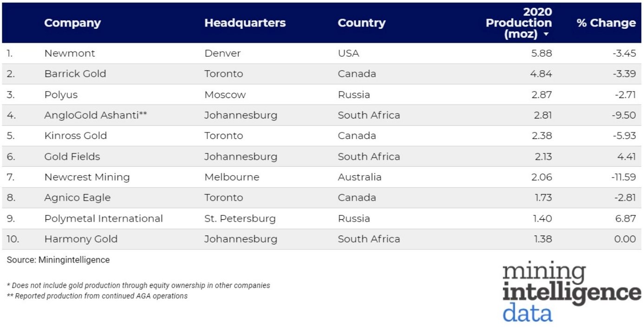Image resolution: width=644 pixels, height=328 pixels.
Task: Sort by the Country column header
Action: coord(361,23)
